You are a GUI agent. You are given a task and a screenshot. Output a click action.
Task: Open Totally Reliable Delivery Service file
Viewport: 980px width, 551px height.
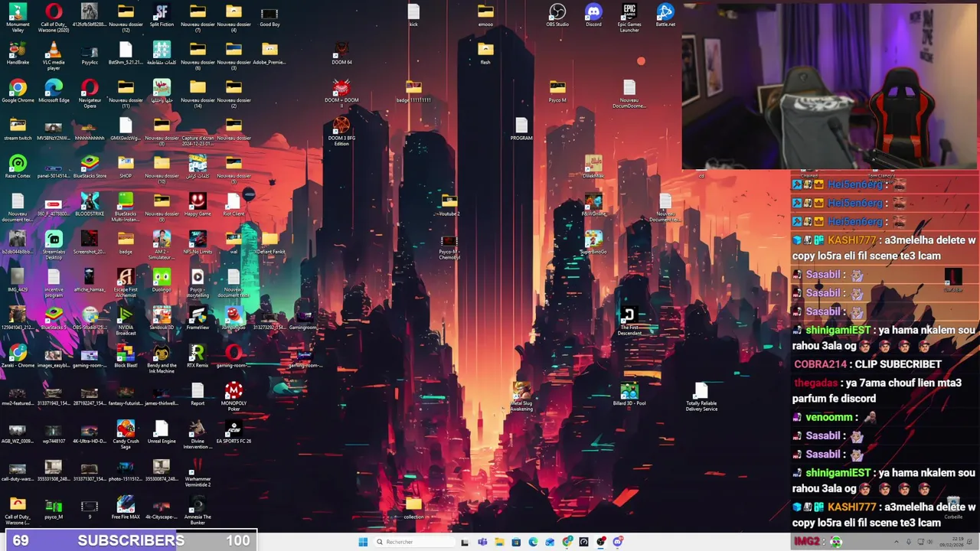coord(701,396)
